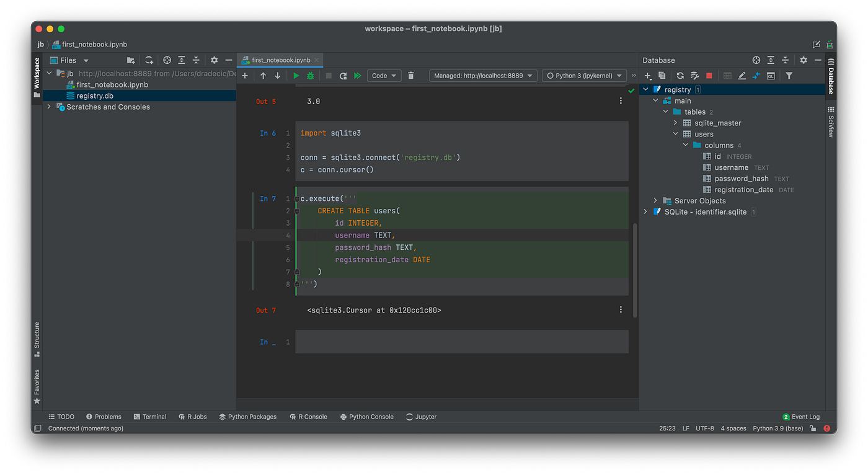Click Python 3.9 (base) in the status bar
Image resolution: width=868 pixels, height=475 pixels.
coord(777,428)
